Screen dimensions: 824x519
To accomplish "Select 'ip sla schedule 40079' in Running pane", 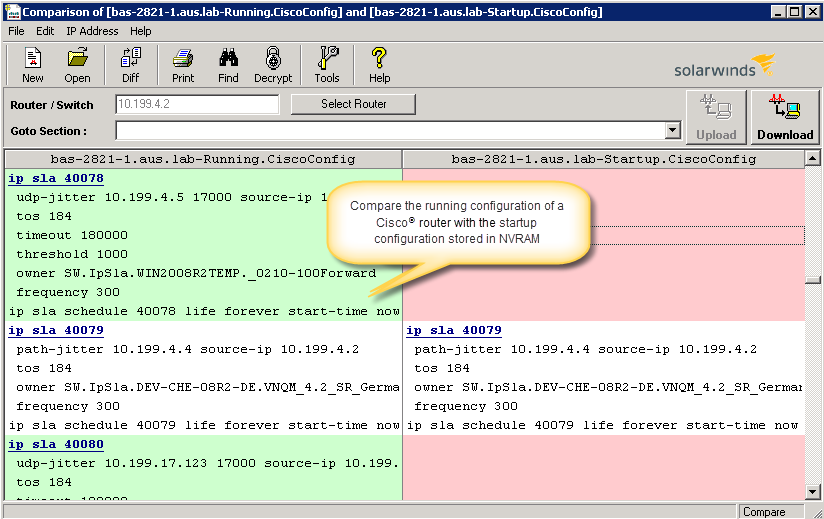I will click(204, 425).
